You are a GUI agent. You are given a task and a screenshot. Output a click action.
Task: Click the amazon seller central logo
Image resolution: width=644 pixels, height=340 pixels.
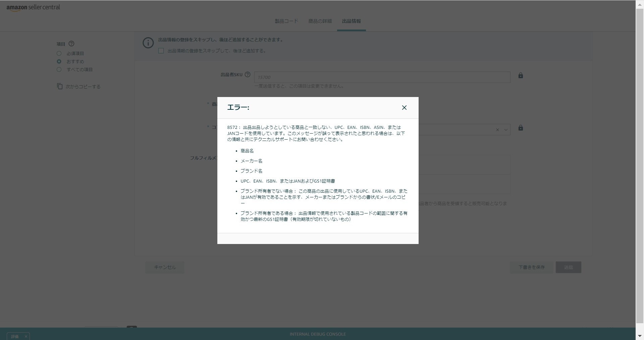pyautogui.click(x=33, y=7)
